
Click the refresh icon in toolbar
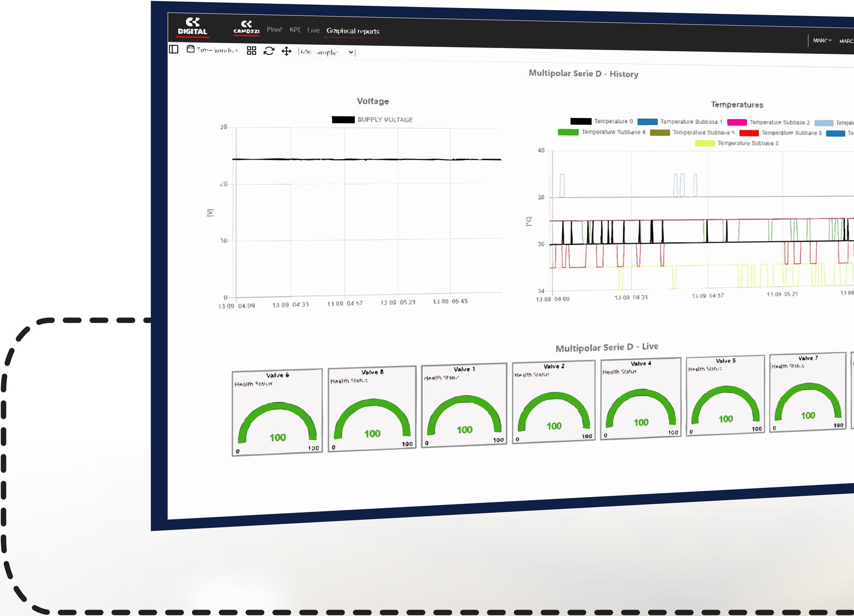269,51
